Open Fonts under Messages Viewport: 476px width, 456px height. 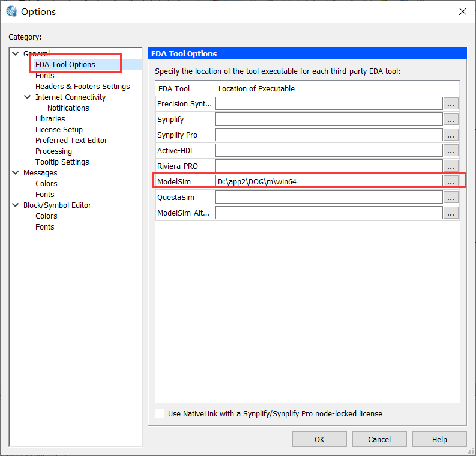pyautogui.click(x=45, y=195)
